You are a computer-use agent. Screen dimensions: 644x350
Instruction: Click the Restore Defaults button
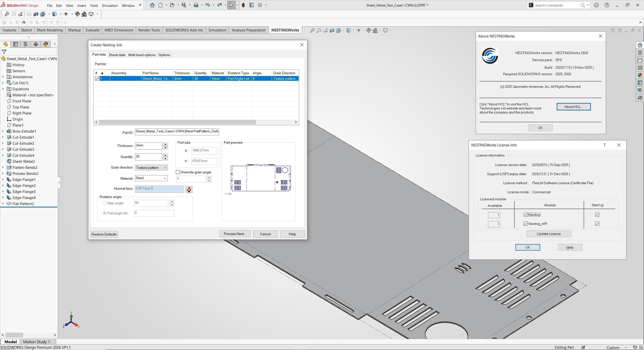[104, 235]
